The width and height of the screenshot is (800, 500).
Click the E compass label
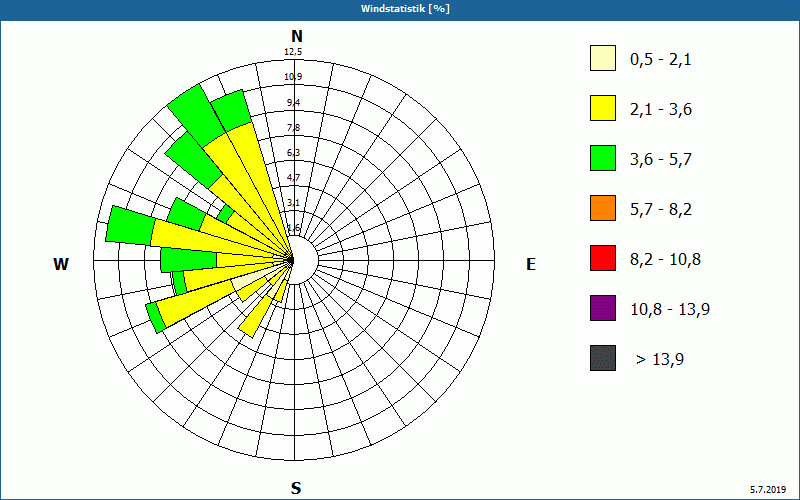[531, 264]
